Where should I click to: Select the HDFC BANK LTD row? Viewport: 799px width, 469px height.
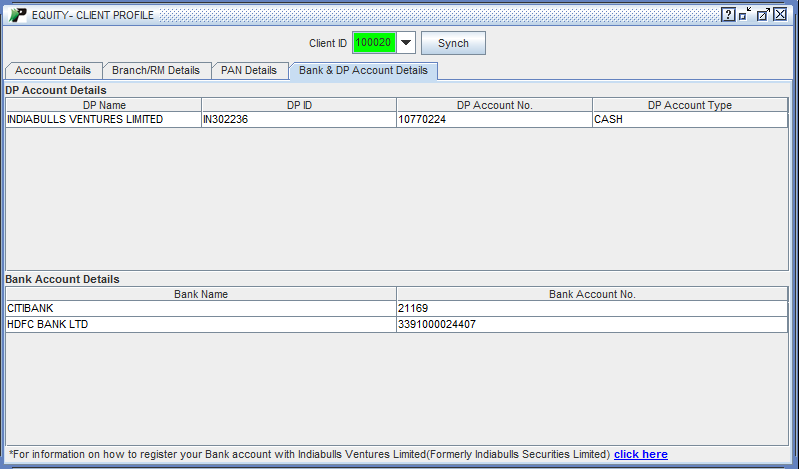click(201, 324)
